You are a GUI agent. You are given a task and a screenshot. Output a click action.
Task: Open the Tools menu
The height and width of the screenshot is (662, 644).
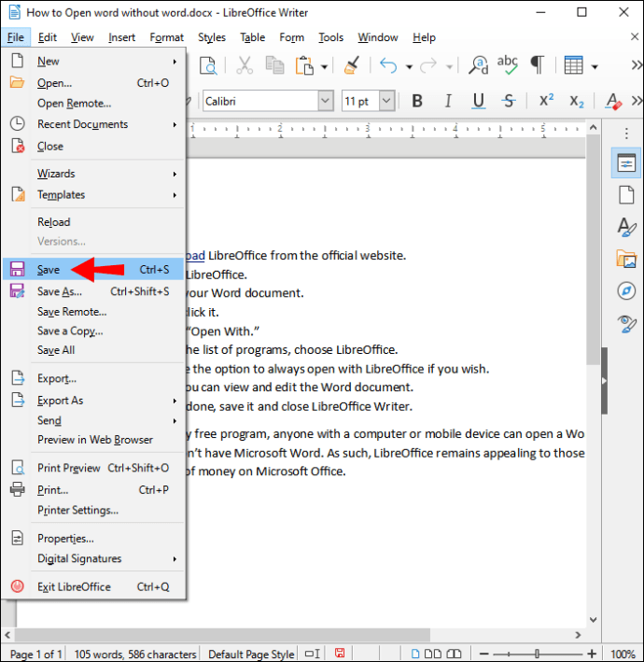click(x=330, y=37)
